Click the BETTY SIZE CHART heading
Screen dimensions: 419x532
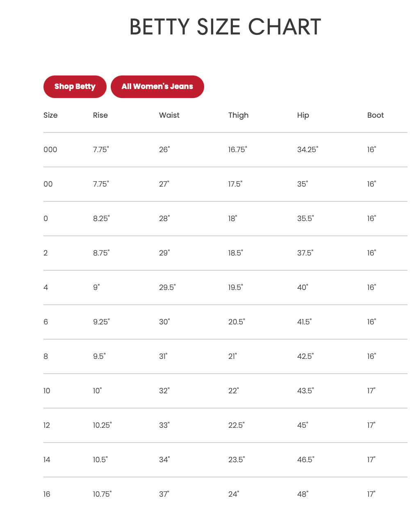coord(225,27)
